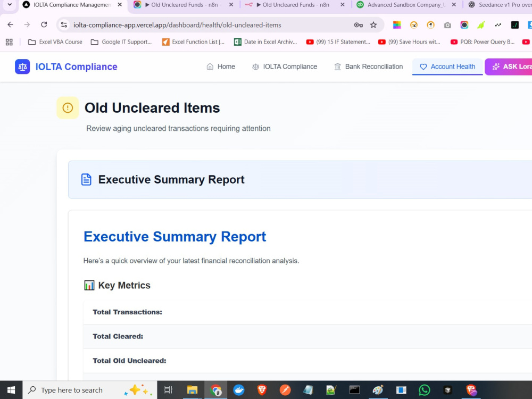Open the Save Hours YouTube bookmark
The height and width of the screenshot is (399, 532).
410,42
